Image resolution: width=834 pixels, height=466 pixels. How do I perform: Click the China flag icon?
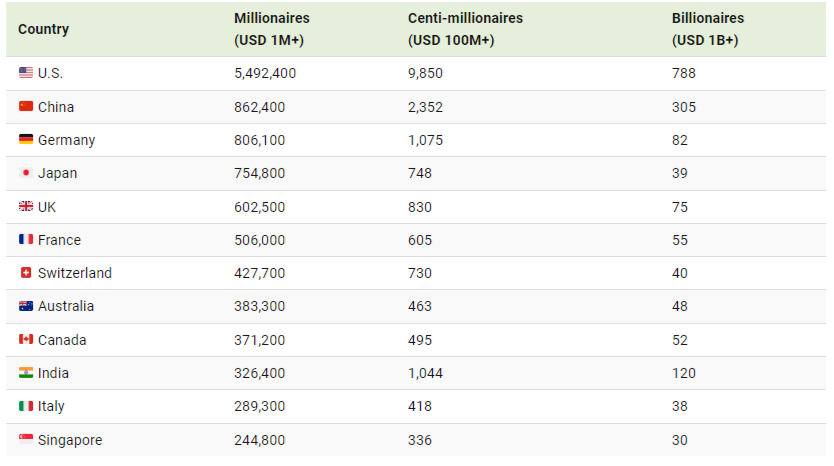(26, 106)
